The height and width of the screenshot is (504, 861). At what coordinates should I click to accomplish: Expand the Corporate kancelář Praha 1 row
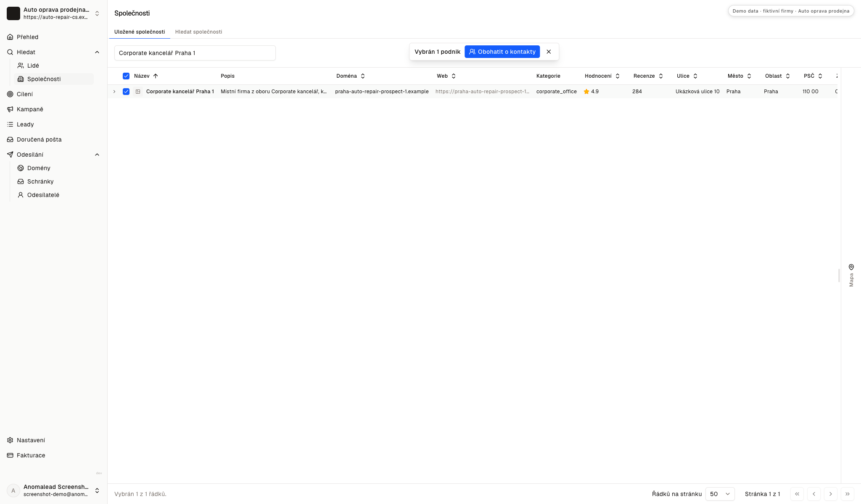click(114, 92)
